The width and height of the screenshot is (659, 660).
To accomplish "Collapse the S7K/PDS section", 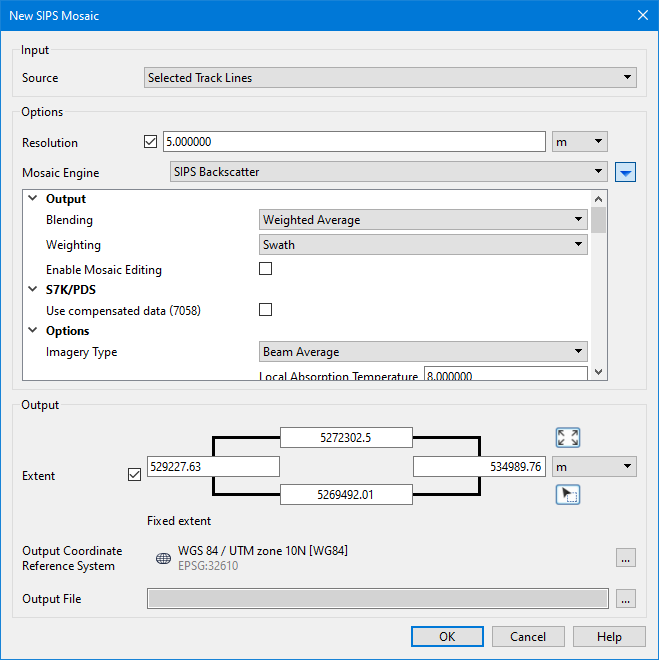I will (x=33, y=290).
